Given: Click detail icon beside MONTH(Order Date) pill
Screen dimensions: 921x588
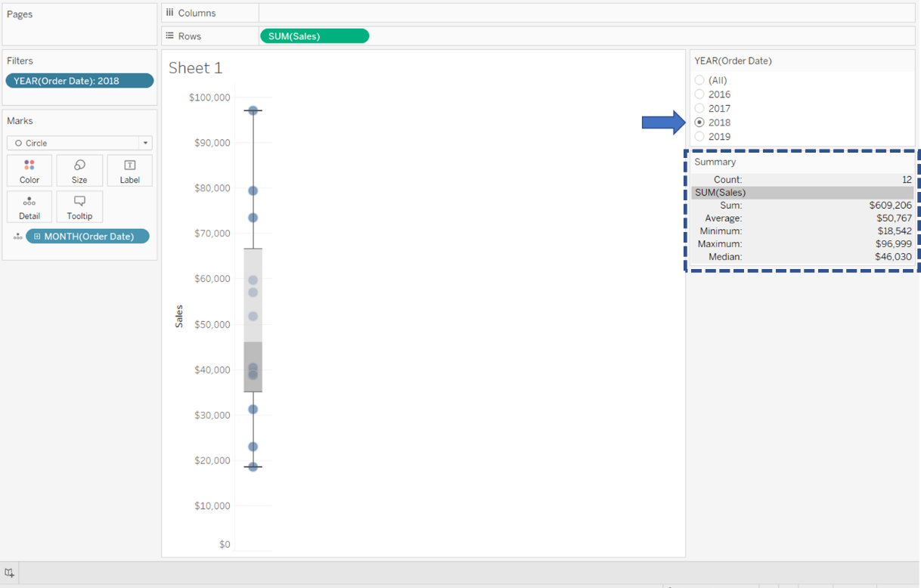Looking at the screenshot, I should [x=17, y=237].
